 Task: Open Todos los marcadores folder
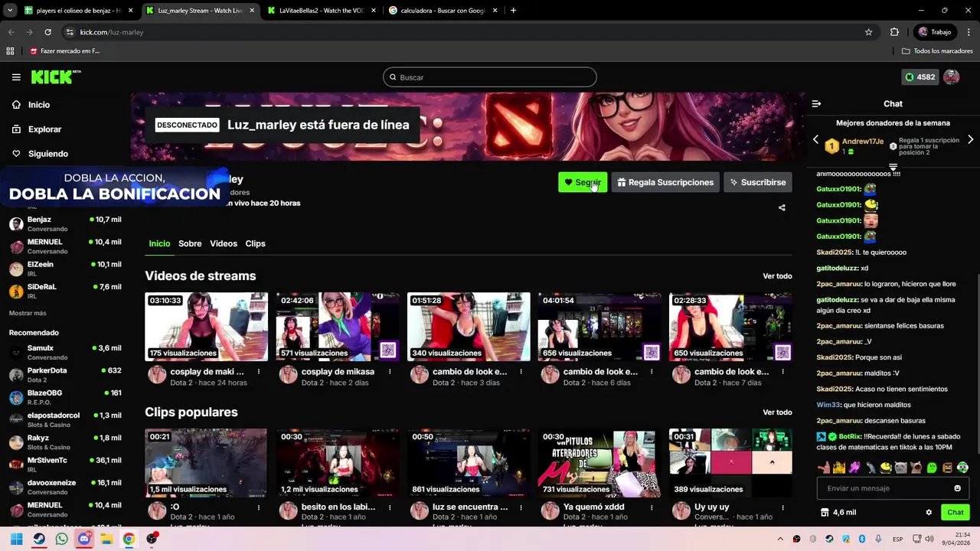[937, 51]
